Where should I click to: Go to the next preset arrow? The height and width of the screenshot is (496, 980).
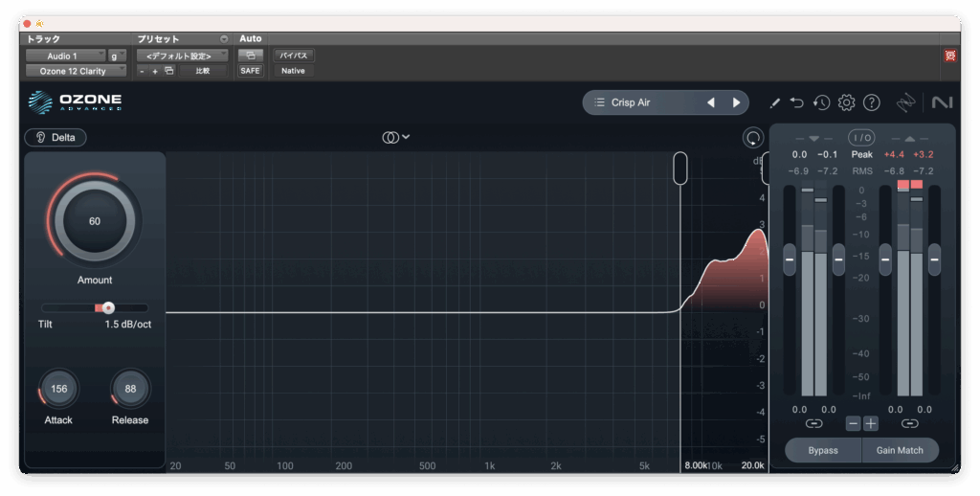point(736,102)
